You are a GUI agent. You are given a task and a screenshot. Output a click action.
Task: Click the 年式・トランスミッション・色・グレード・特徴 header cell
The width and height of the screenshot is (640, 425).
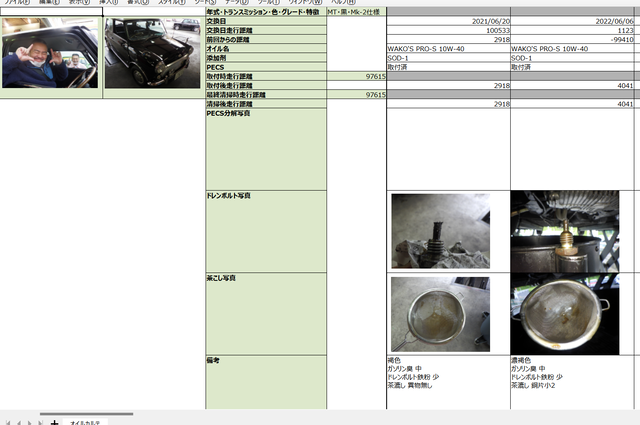[x=266, y=12]
